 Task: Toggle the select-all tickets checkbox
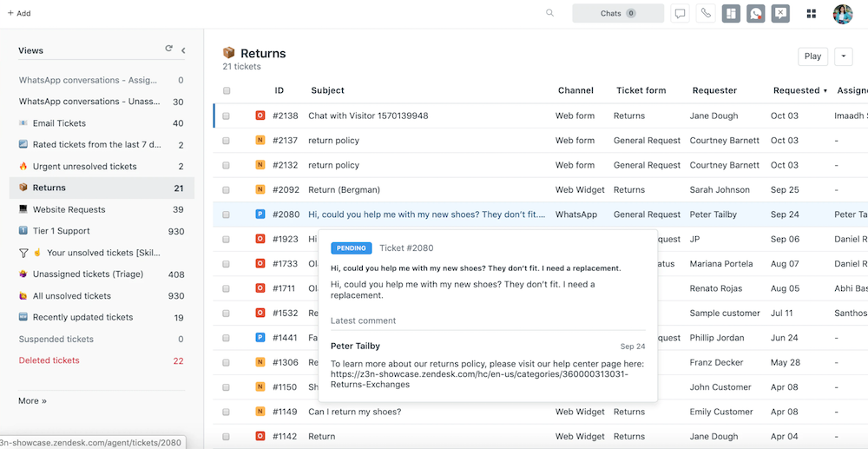pos(226,91)
